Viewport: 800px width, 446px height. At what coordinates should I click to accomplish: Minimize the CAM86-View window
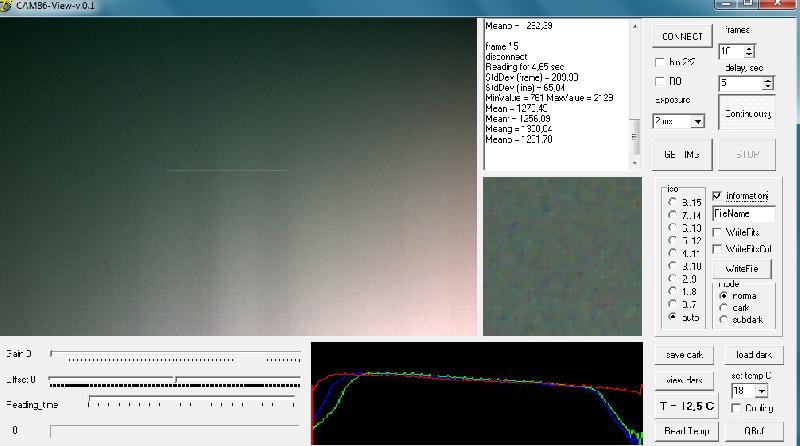click(726, 4)
